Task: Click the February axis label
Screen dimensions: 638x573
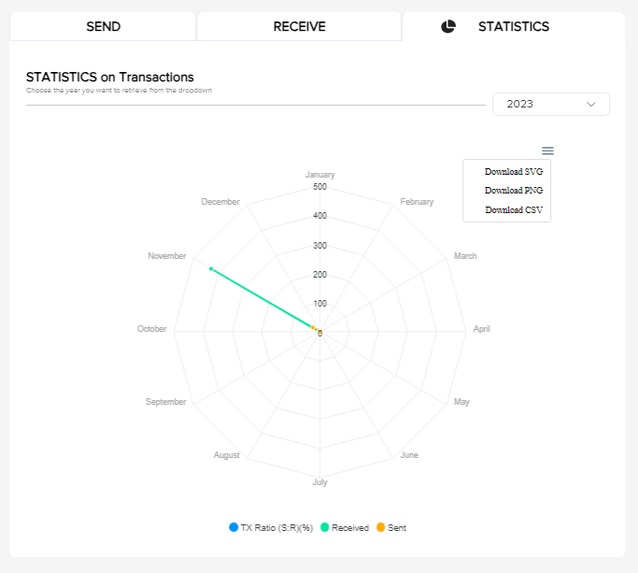Action: click(417, 202)
